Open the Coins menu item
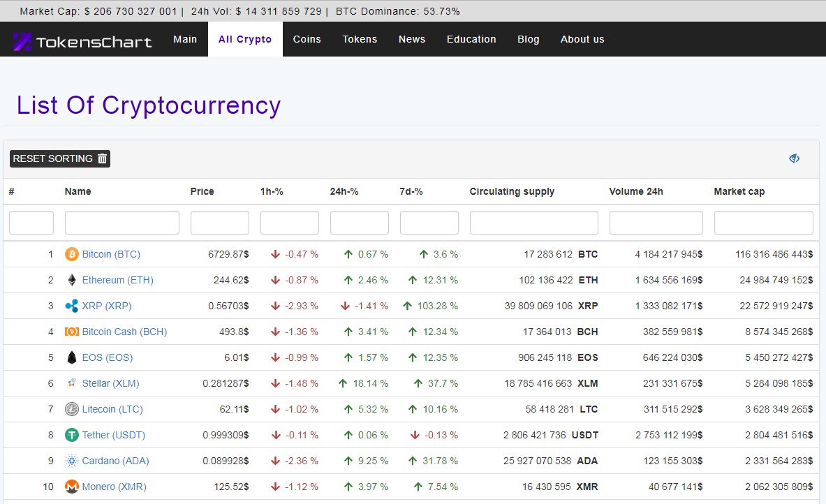The width and height of the screenshot is (826, 504). click(x=307, y=39)
